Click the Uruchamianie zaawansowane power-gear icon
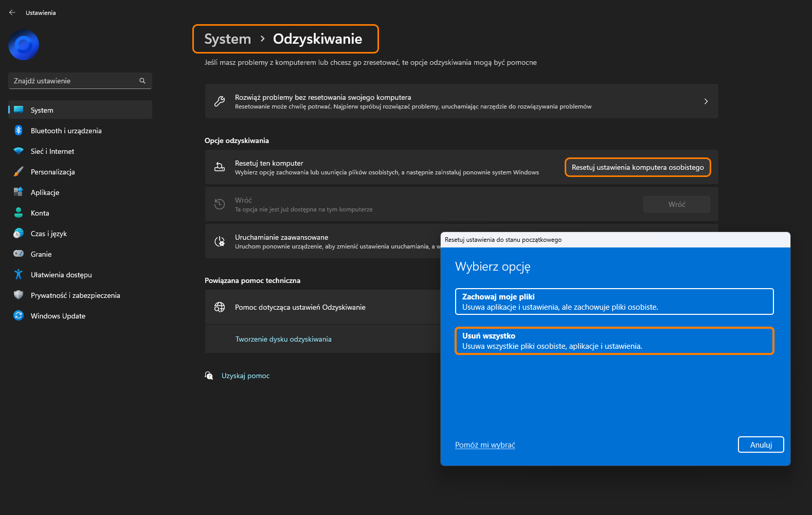Image resolution: width=812 pixels, height=515 pixels. 220,241
